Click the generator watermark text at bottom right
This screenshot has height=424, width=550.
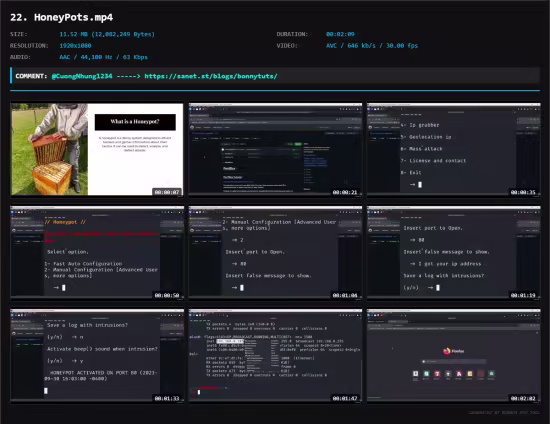click(504, 413)
